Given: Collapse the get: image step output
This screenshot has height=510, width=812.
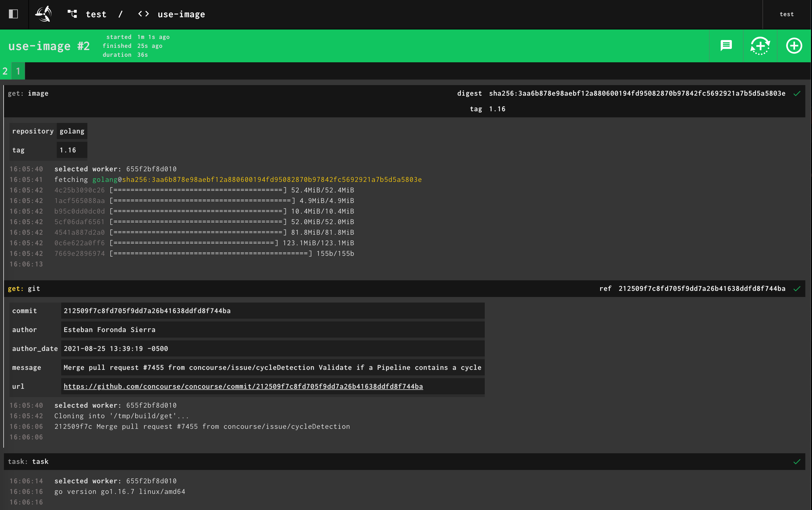Looking at the screenshot, I should tap(29, 93).
